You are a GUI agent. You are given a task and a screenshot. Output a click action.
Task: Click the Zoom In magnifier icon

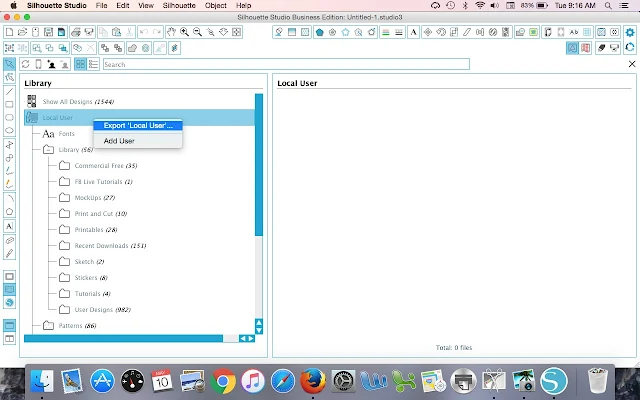click(184, 32)
